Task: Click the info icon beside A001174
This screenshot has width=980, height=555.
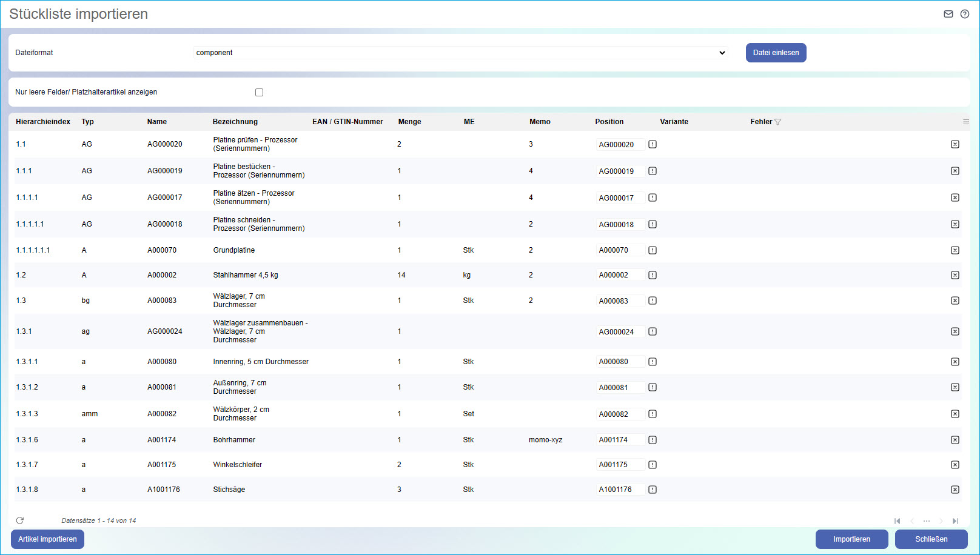Action: pyautogui.click(x=653, y=440)
